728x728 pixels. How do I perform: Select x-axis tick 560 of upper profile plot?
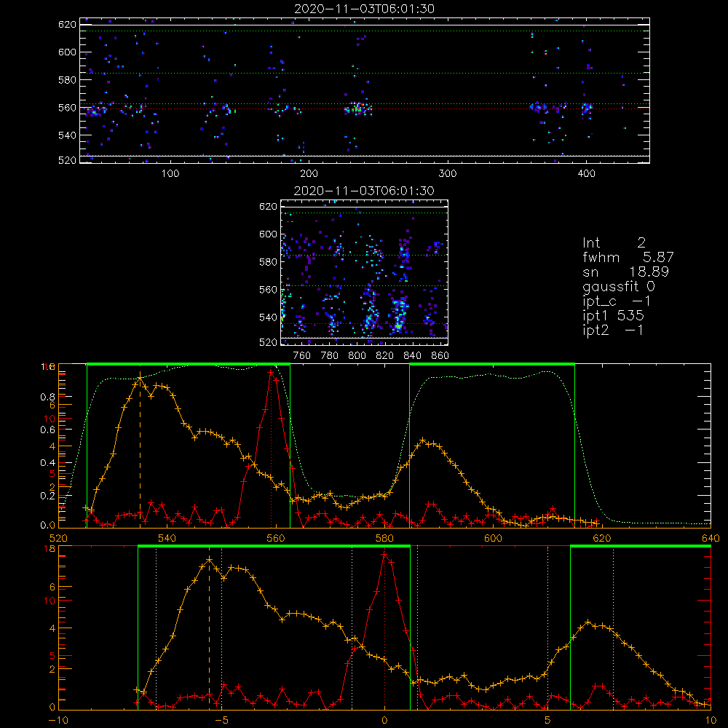tap(276, 538)
